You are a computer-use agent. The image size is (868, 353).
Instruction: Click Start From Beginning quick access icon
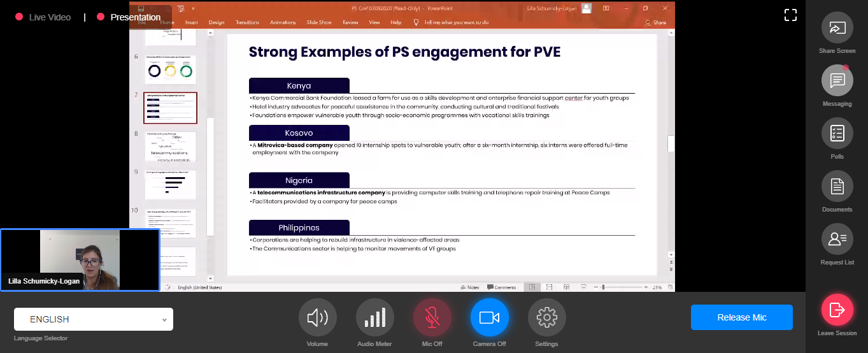point(181,9)
